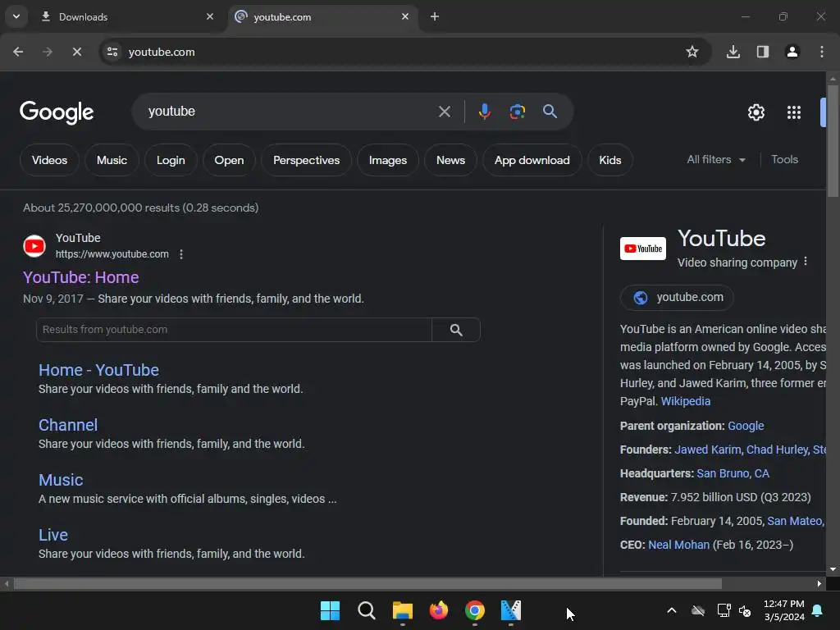The height and width of the screenshot is (630, 840).
Task: Open the Chrome side panel
Action: click(763, 52)
